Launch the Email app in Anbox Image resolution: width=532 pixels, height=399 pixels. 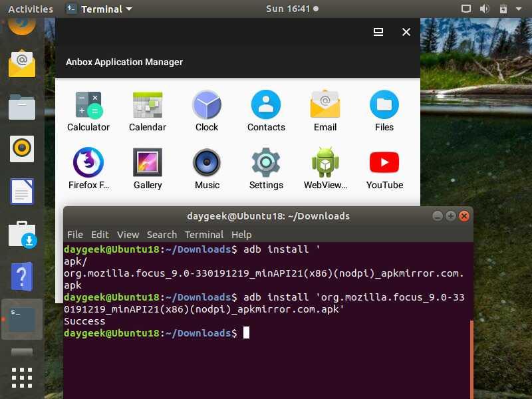(325, 106)
